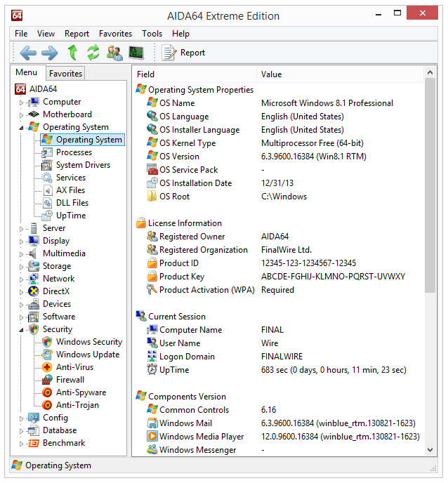The width and height of the screenshot is (448, 483).
Task: Select the Anti-Spyware icon
Action: tap(47, 392)
